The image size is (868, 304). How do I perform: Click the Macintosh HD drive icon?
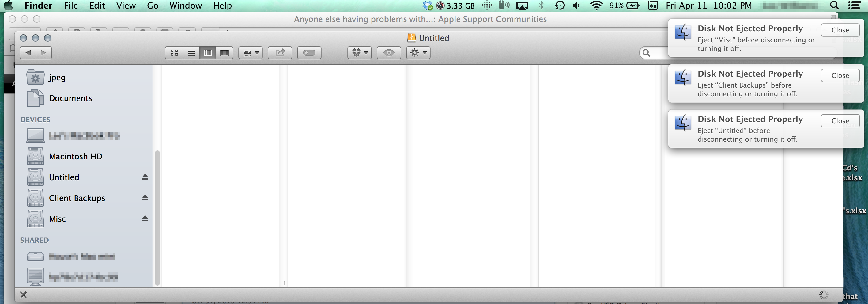tap(36, 156)
